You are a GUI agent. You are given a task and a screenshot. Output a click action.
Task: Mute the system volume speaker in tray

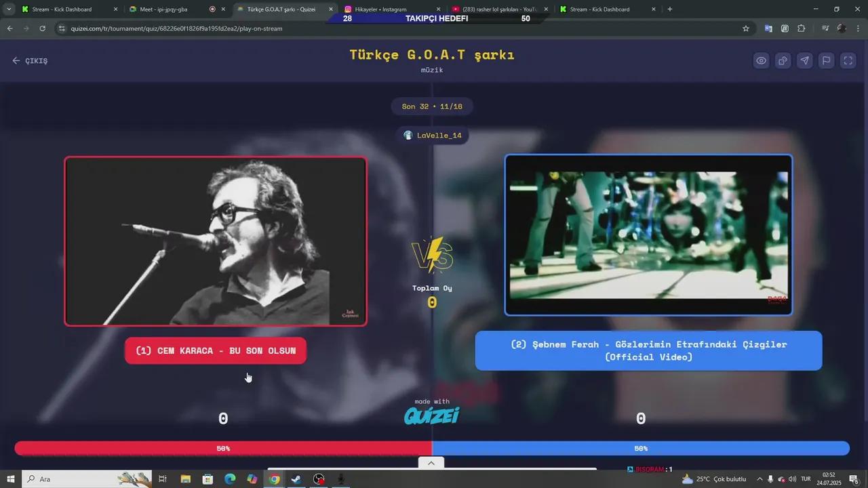point(793,479)
